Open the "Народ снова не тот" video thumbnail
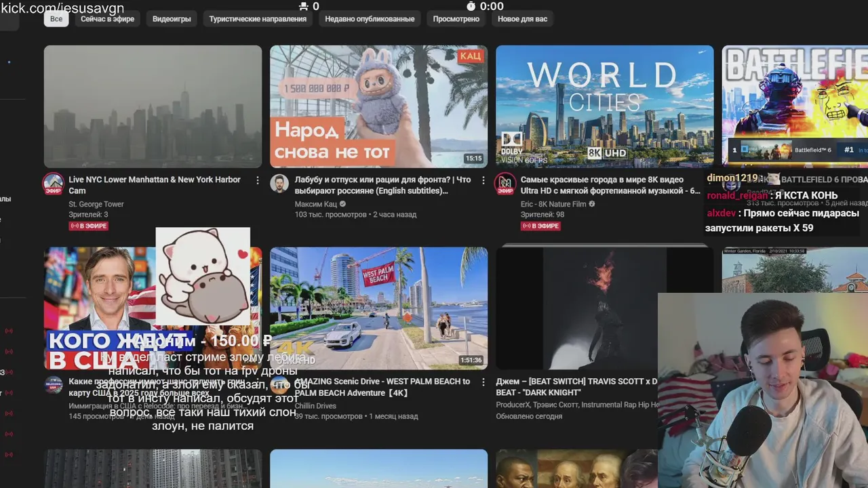Screen dimensions: 868x488 378,106
